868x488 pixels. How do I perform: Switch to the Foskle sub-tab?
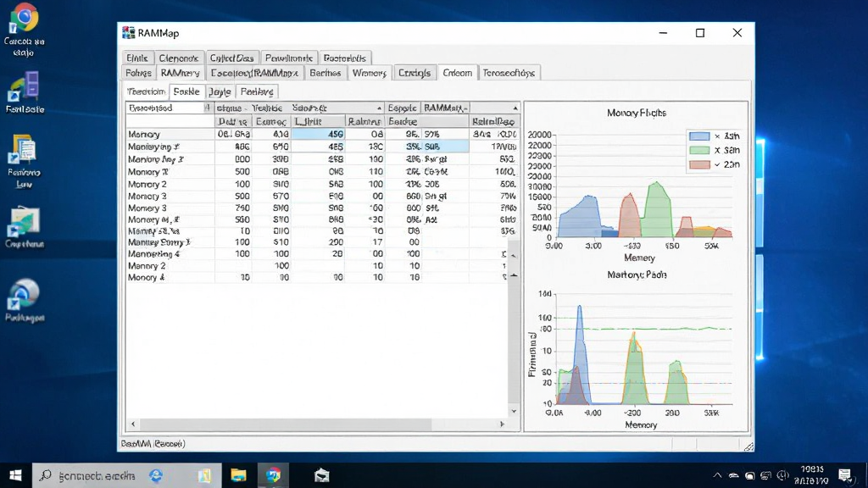pos(186,91)
